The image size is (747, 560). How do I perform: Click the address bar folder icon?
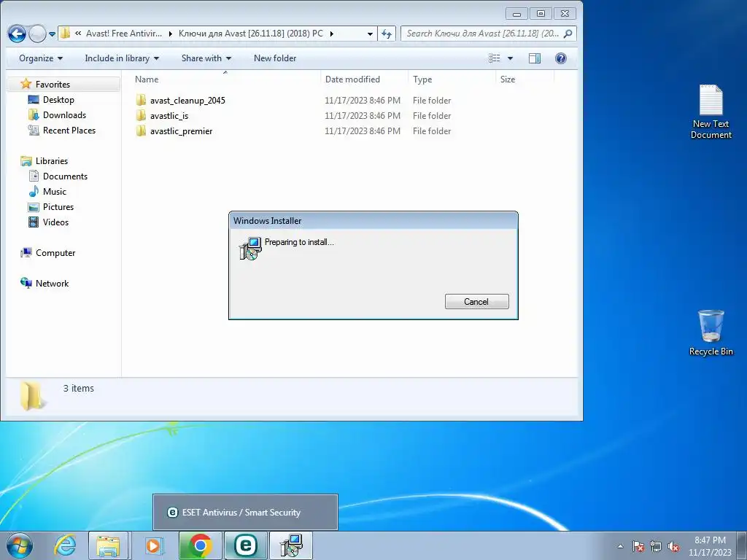coord(66,34)
